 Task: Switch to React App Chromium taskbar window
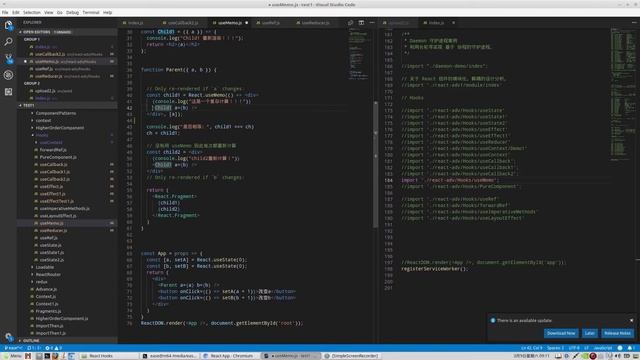point(231,356)
